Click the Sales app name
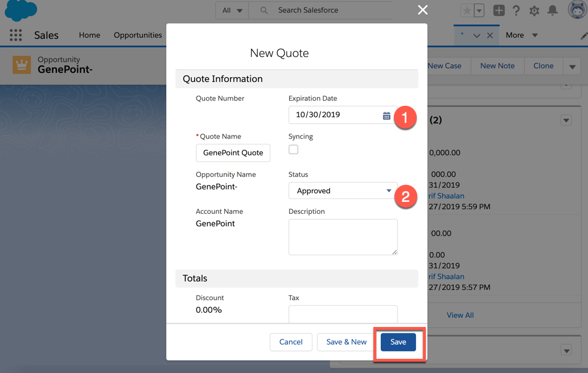The height and width of the screenshot is (373, 588). [x=46, y=35]
